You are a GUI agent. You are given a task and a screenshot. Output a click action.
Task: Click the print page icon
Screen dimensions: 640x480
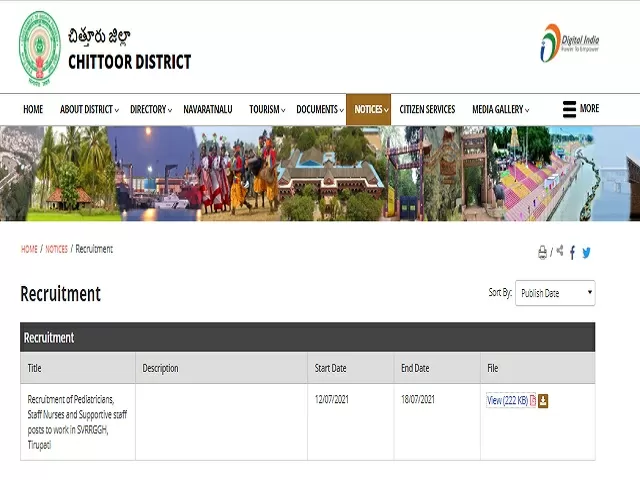(542, 252)
